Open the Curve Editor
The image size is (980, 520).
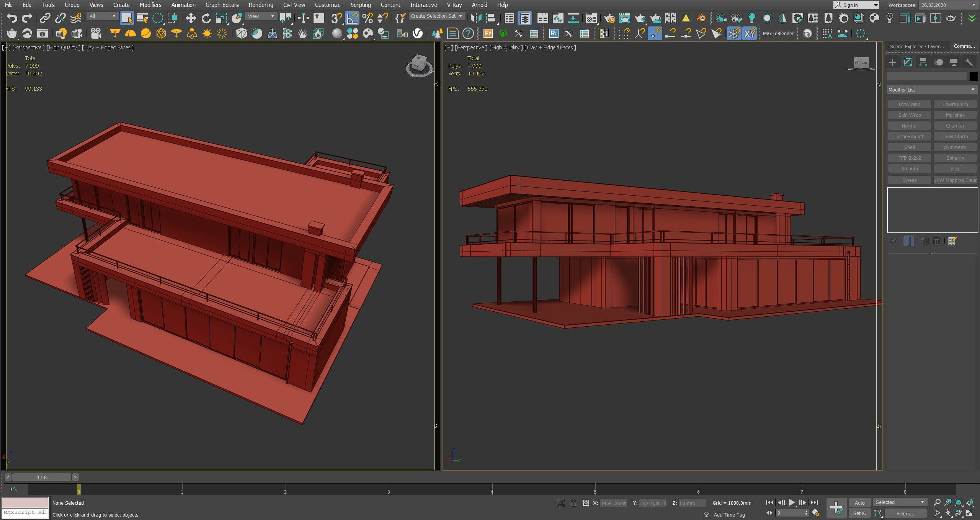click(558, 18)
